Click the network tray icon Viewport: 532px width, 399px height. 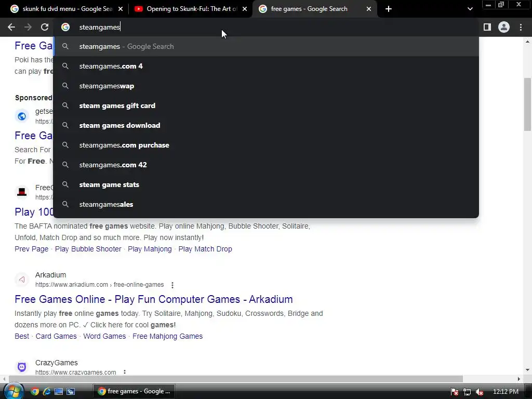click(467, 392)
